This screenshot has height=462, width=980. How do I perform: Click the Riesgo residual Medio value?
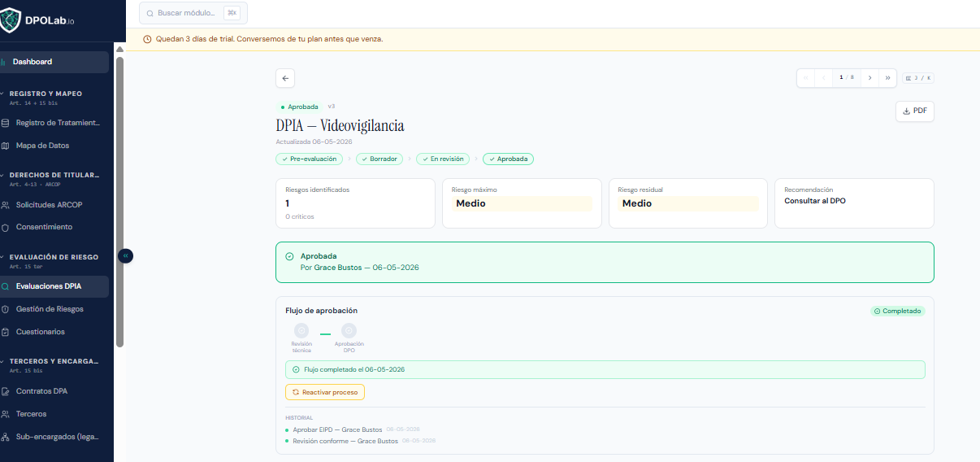click(687, 203)
